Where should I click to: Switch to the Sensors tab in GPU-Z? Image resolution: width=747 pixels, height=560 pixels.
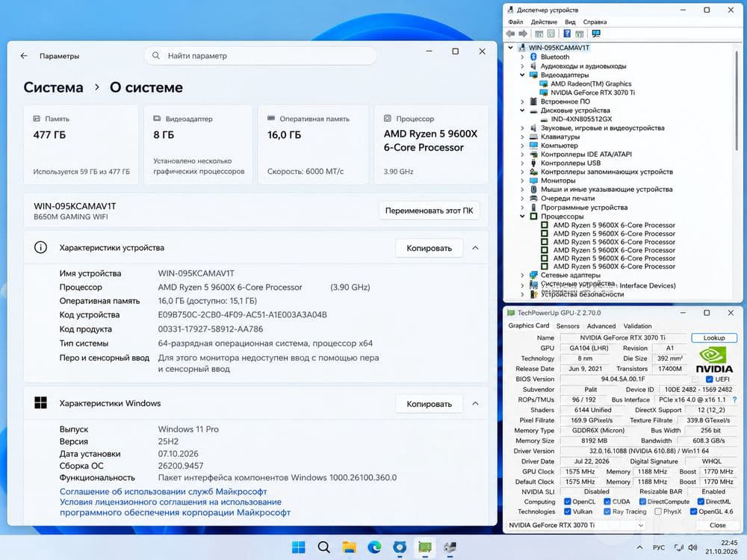pos(568,326)
